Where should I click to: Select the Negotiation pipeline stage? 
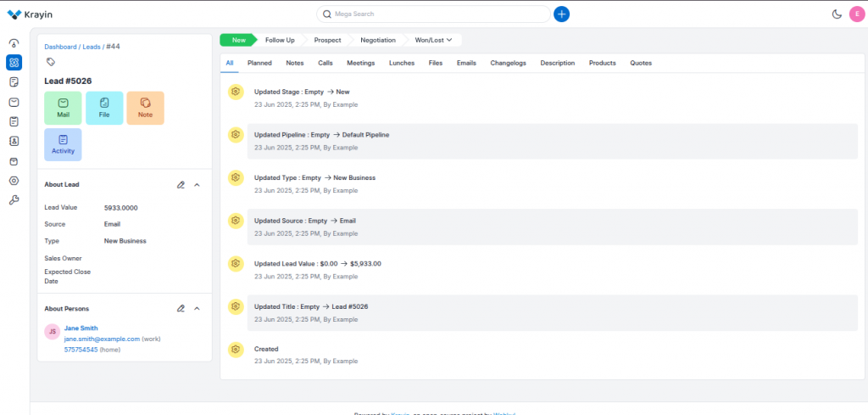377,40
